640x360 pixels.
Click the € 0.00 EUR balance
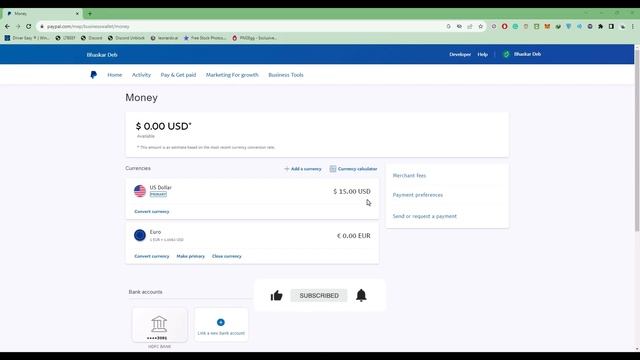pos(353,236)
